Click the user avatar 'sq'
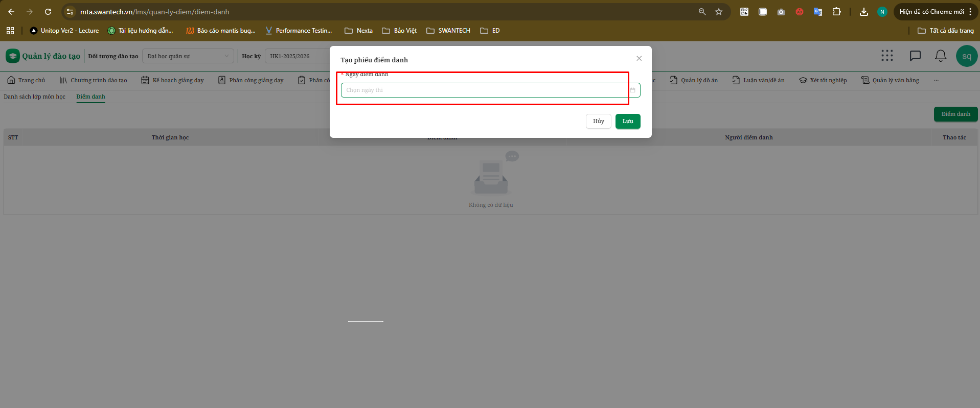The height and width of the screenshot is (408, 980). (966, 56)
